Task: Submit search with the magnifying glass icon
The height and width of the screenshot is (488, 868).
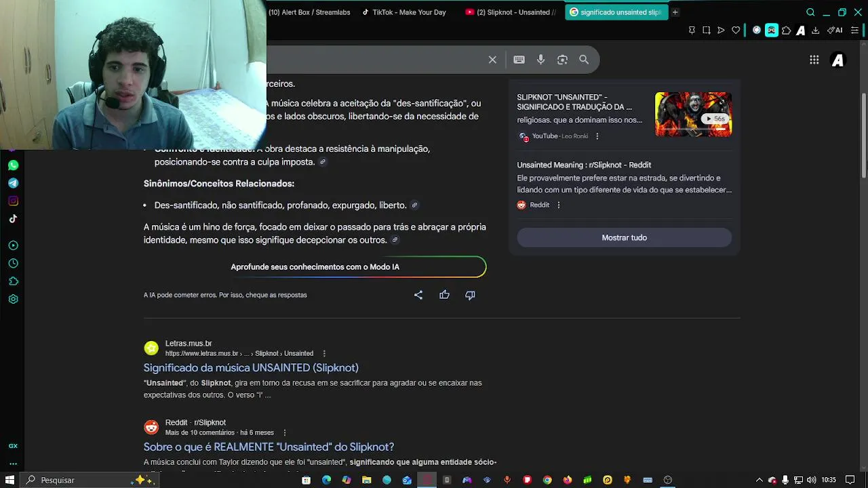Action: coord(584,60)
